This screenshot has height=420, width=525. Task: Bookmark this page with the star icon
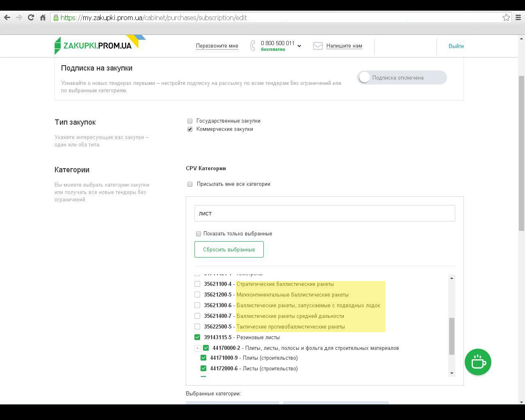click(x=506, y=17)
